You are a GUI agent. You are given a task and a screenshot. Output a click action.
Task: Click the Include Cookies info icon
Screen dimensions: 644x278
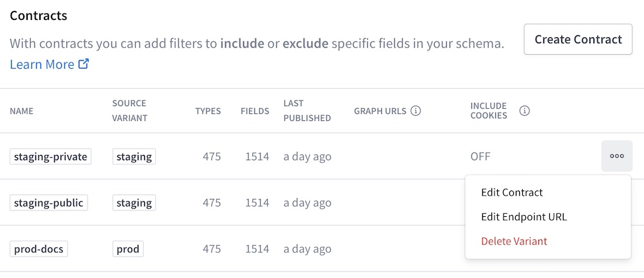click(x=525, y=111)
